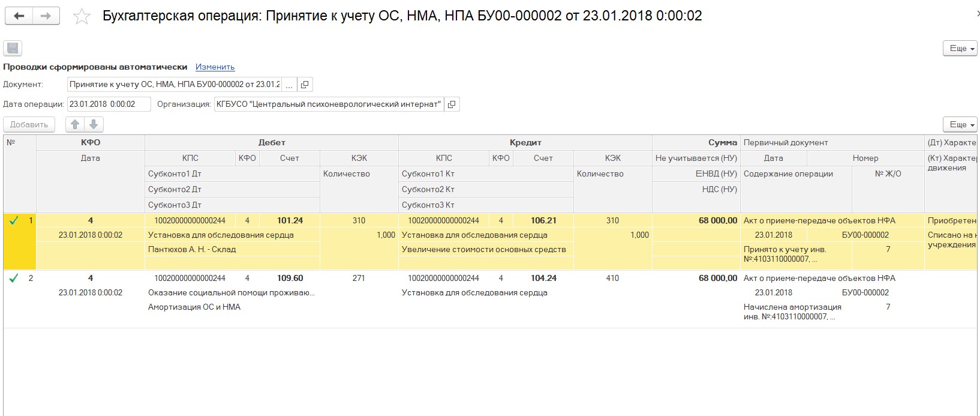Click row 2 document number БУ00-000002

(x=865, y=292)
